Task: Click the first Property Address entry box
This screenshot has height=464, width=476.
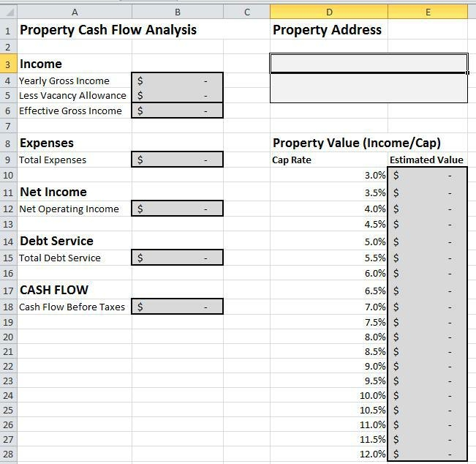Action: 369,64
